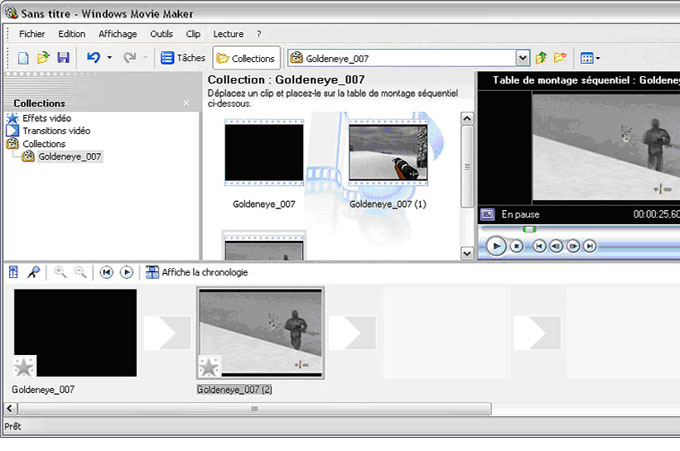Click transition cell between the first two clips
The width and height of the screenshot is (680, 451).
(167, 333)
